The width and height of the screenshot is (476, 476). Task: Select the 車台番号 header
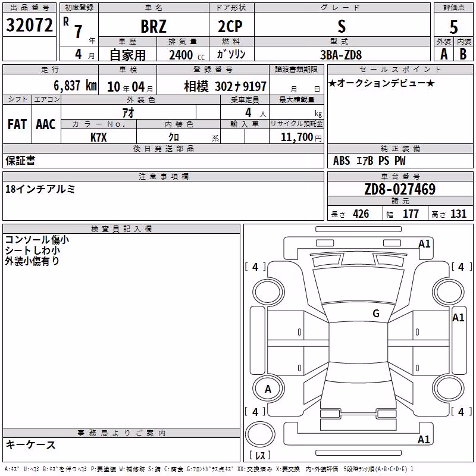coord(400,176)
